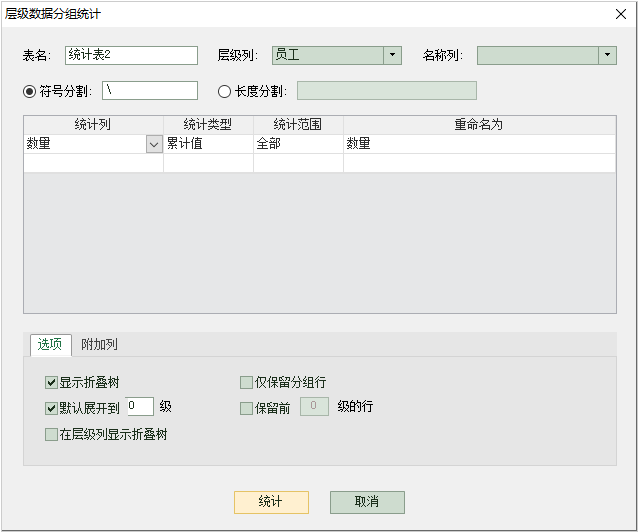This screenshot has width=638, height=532.
Task: Switch to the 附加列 tab
Action: (99, 344)
